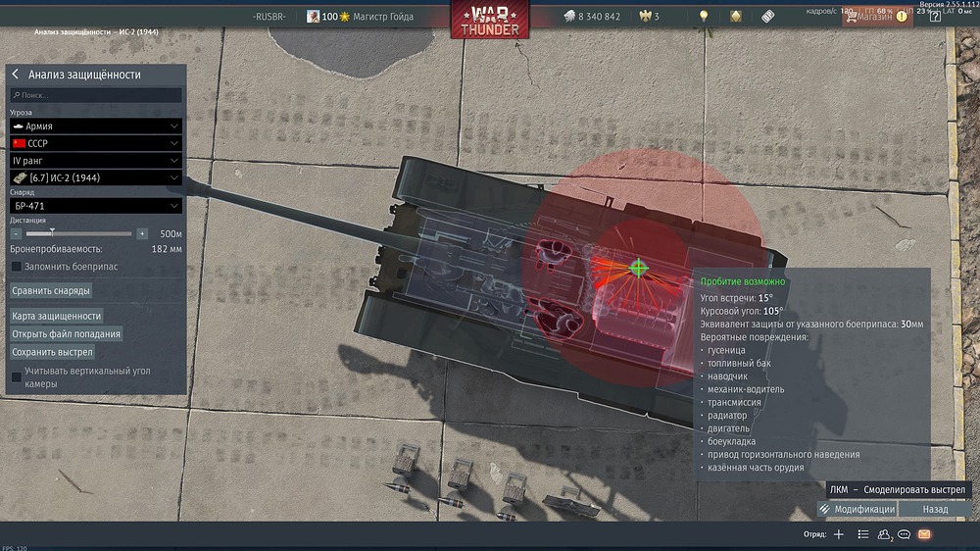
Task: Go back using the arrow beside Анализ защищённости
Action: tap(16, 75)
